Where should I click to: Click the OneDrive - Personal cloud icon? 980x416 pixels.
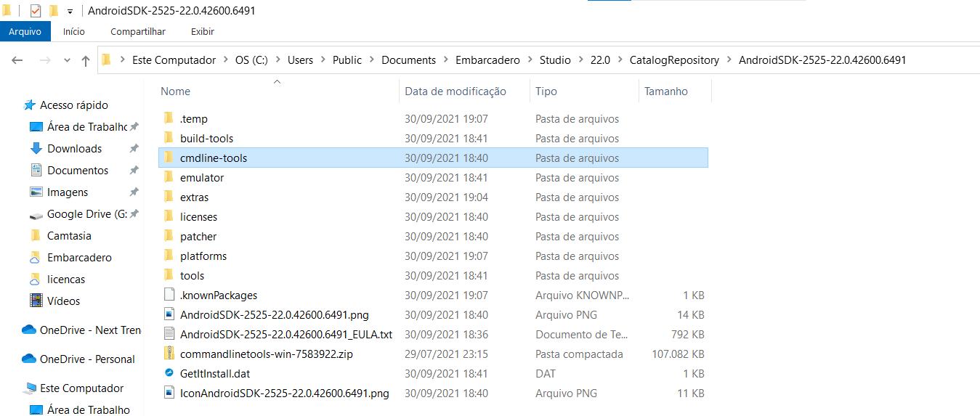coord(29,359)
